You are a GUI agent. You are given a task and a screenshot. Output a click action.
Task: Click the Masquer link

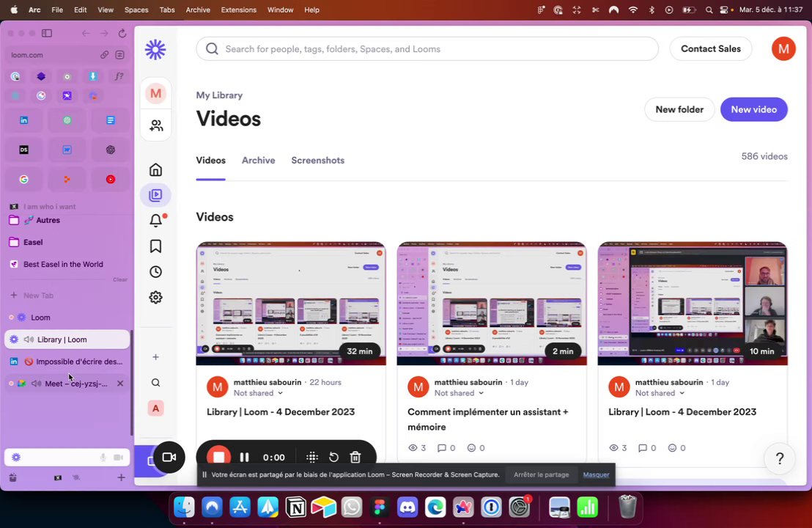point(596,474)
